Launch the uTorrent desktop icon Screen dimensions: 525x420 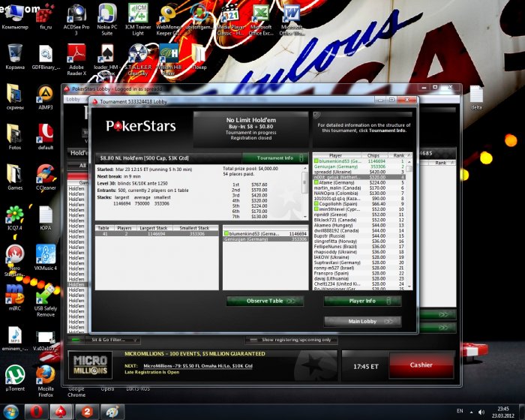(15, 378)
